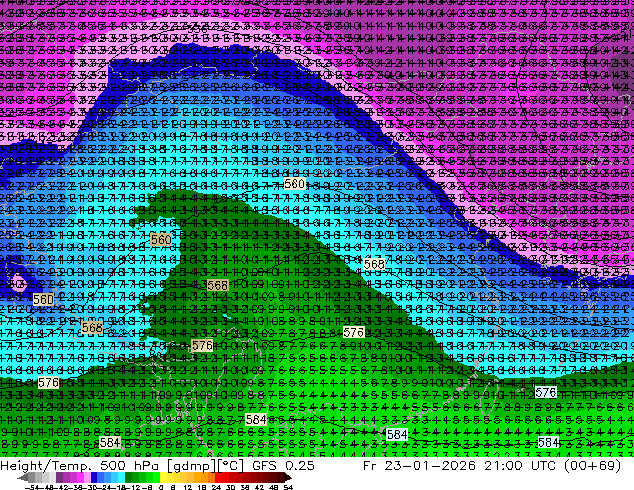The image size is (634, 490).
Task: Click the 'Height/Temp.' title text
Action: pyautogui.click(x=44, y=465)
